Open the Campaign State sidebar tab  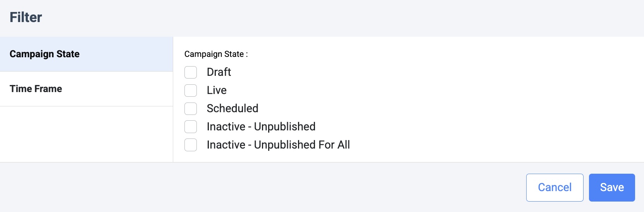[x=86, y=54]
